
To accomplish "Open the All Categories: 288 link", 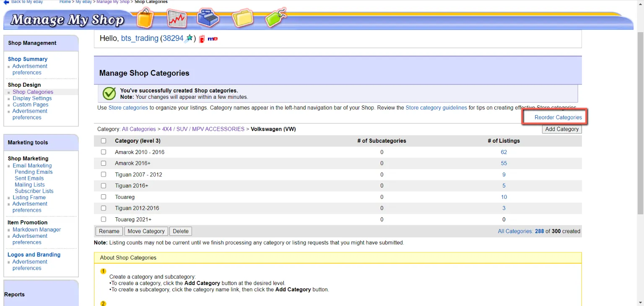I will (x=521, y=231).
